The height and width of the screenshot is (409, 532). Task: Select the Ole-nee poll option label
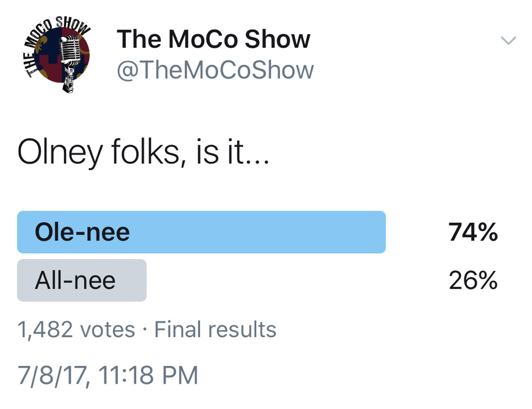coord(82,233)
